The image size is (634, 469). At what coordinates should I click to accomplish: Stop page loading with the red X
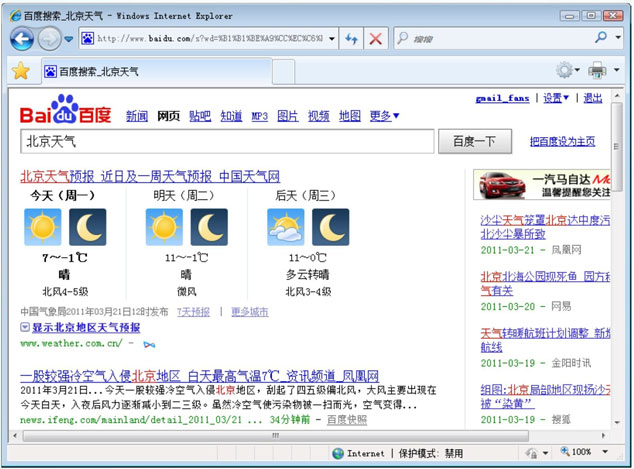(x=376, y=38)
